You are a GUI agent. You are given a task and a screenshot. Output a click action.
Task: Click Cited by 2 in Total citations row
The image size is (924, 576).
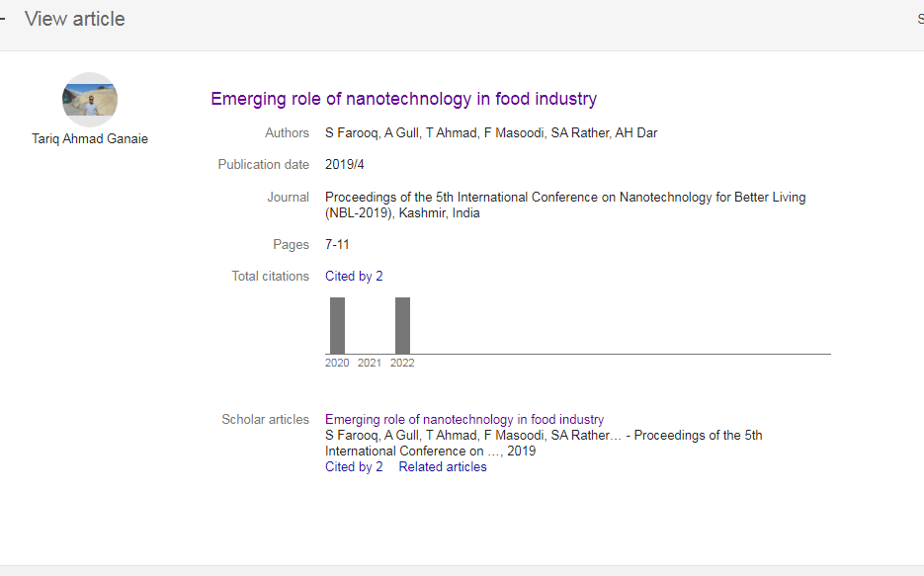tap(354, 277)
